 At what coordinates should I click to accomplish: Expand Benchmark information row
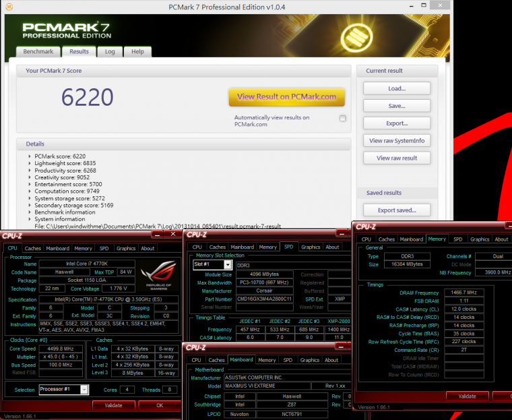pos(30,212)
